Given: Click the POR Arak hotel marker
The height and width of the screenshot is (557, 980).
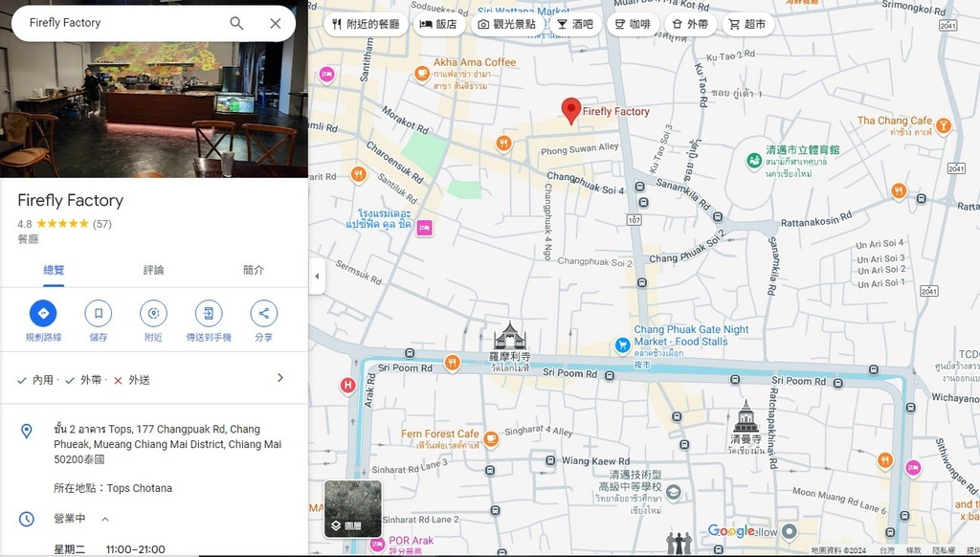Looking at the screenshot, I should [377, 546].
